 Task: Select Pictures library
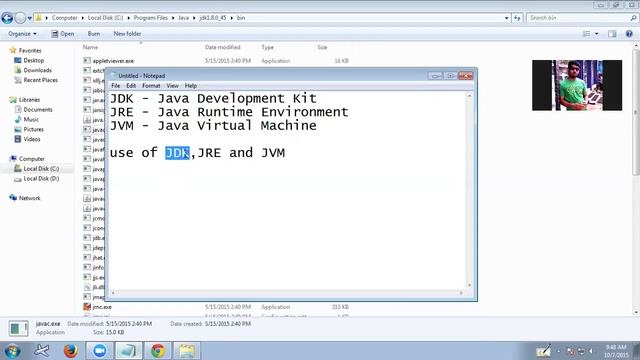tap(33, 129)
